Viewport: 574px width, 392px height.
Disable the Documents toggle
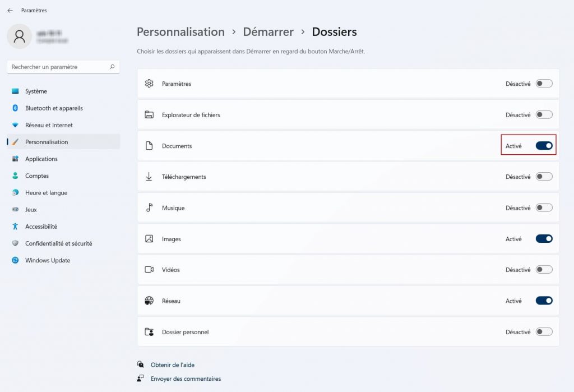543,145
